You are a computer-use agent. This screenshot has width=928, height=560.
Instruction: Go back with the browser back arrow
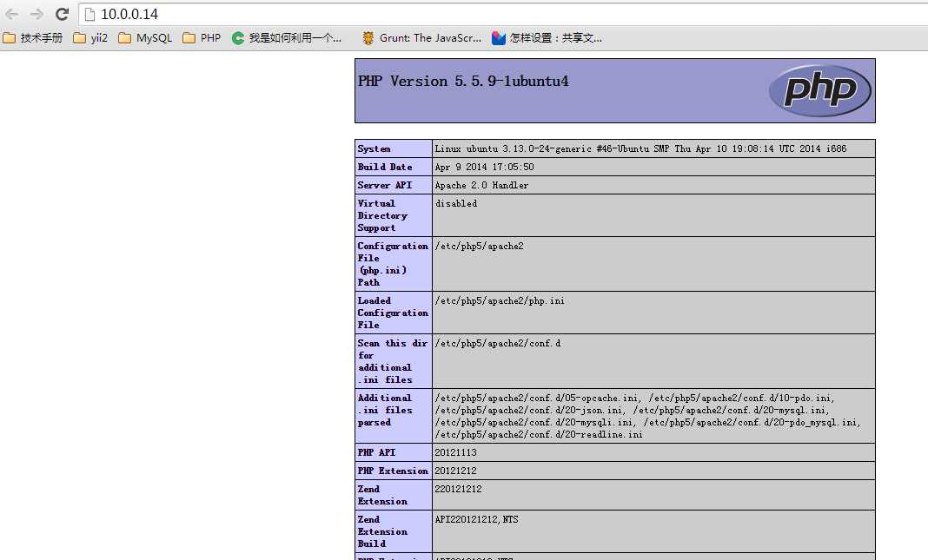(11, 14)
